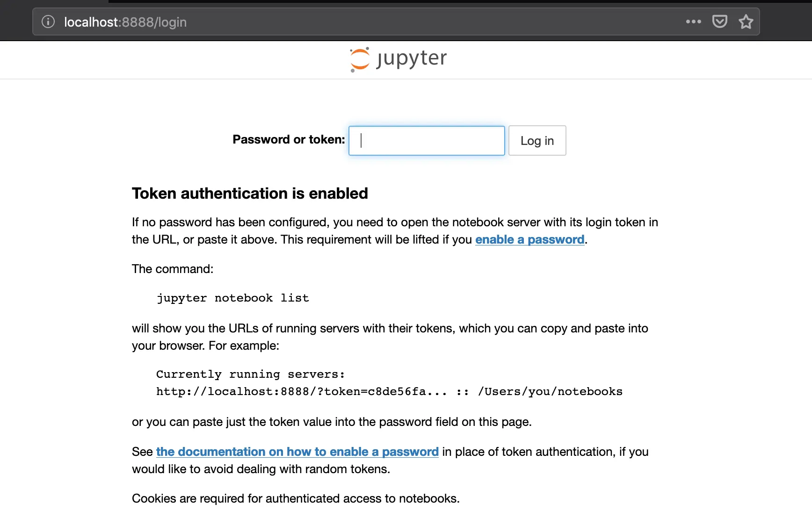Select the localhost:8888/login URL text
The height and width of the screenshot is (518, 812).
(x=125, y=22)
